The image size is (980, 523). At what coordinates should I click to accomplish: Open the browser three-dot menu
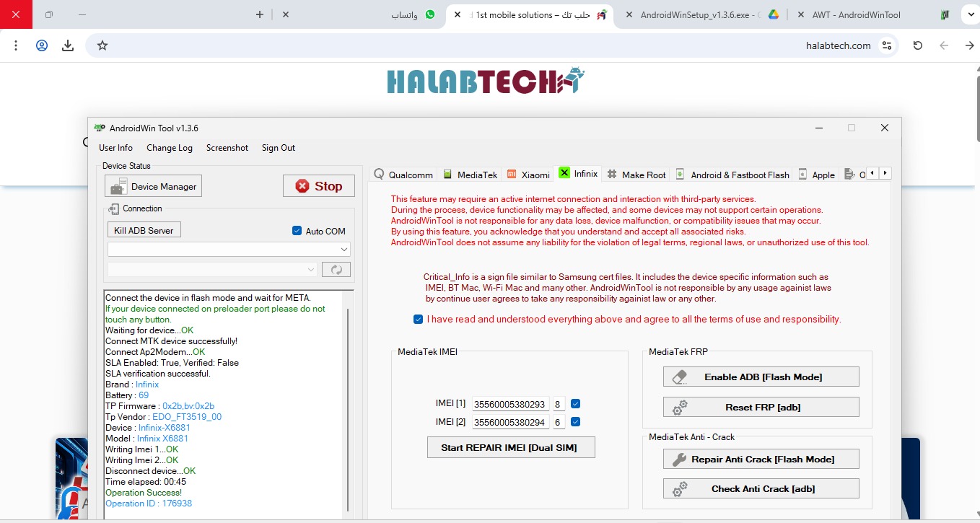(x=16, y=45)
